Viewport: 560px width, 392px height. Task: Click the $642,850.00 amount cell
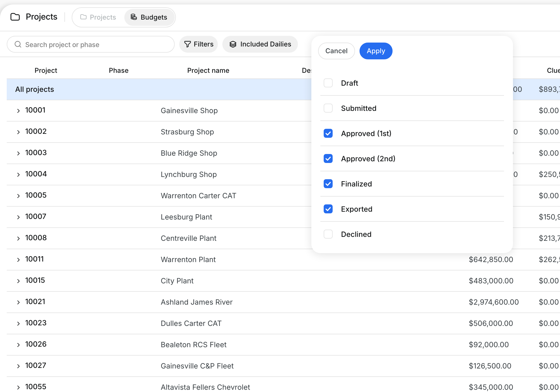point(491,260)
